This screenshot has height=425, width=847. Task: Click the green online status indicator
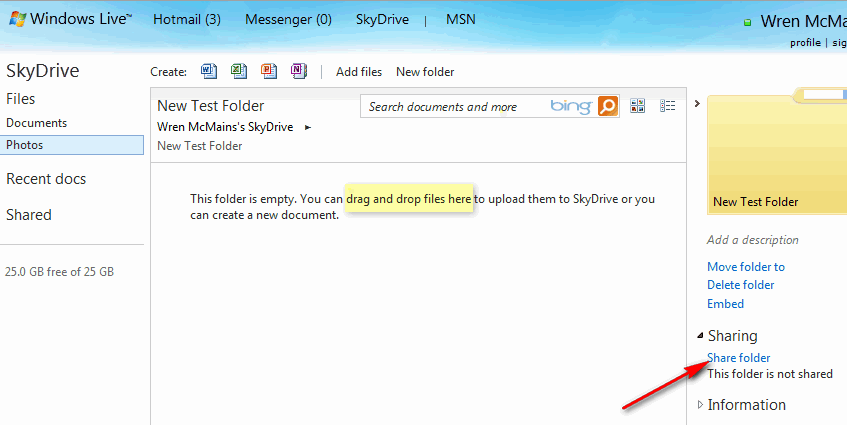(748, 23)
